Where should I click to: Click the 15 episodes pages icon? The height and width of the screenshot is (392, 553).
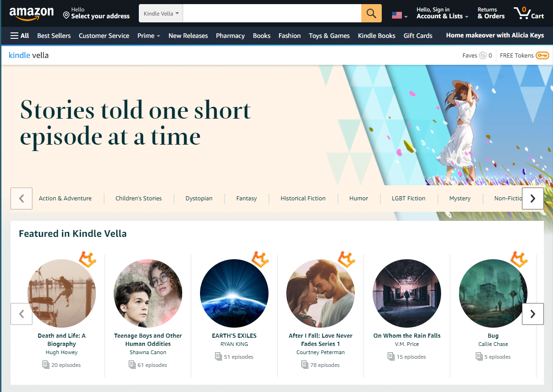click(x=391, y=356)
